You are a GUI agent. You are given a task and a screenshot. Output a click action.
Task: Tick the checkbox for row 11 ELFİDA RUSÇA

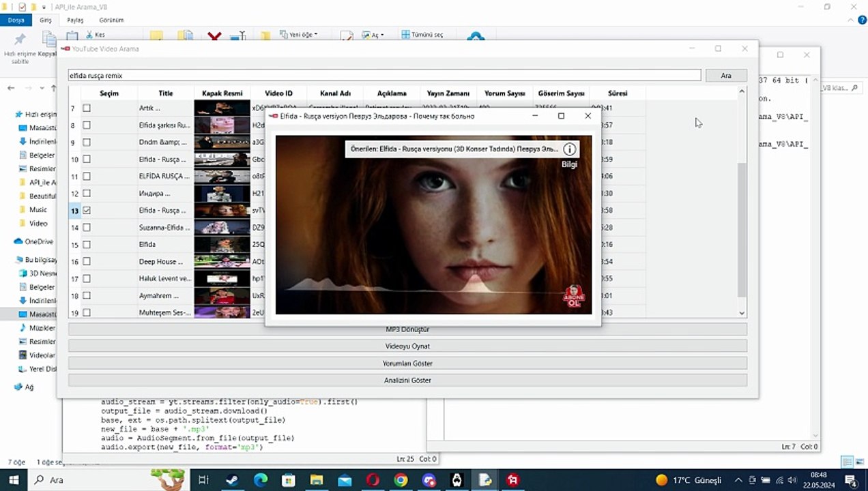coord(87,176)
